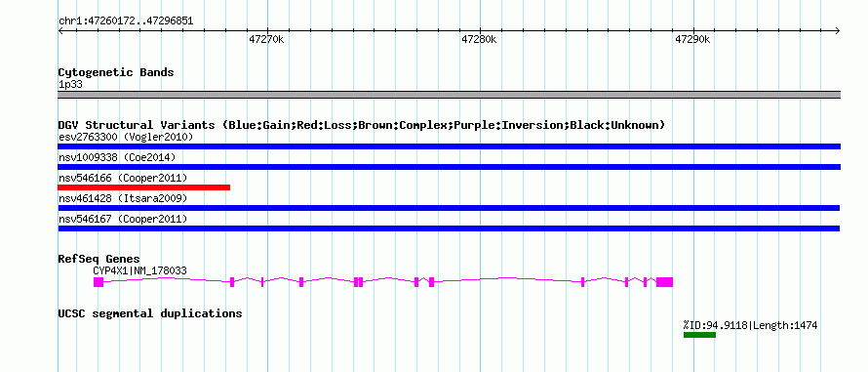868x372 pixels.
Task: Click the RefSeq Genes track title
Action: 99,259
